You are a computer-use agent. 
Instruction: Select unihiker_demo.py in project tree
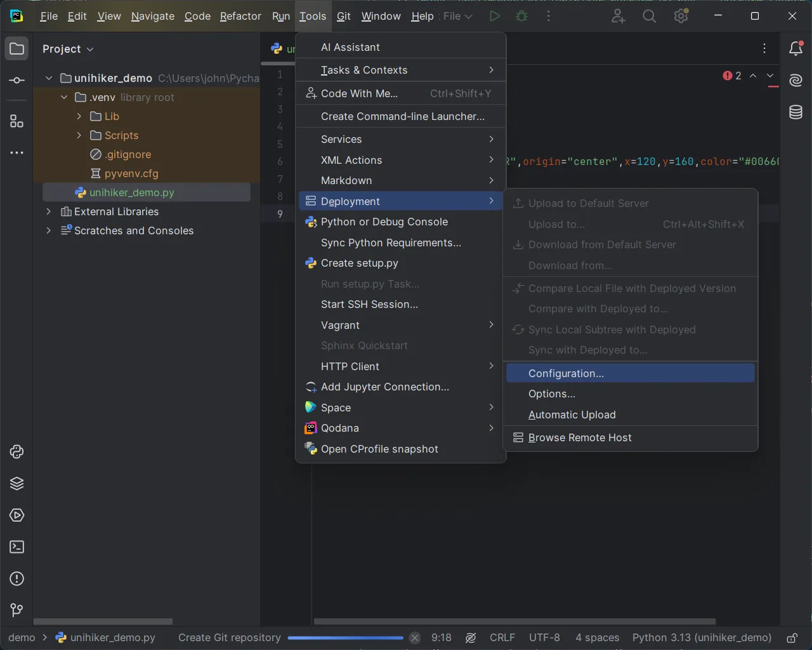coord(147,192)
